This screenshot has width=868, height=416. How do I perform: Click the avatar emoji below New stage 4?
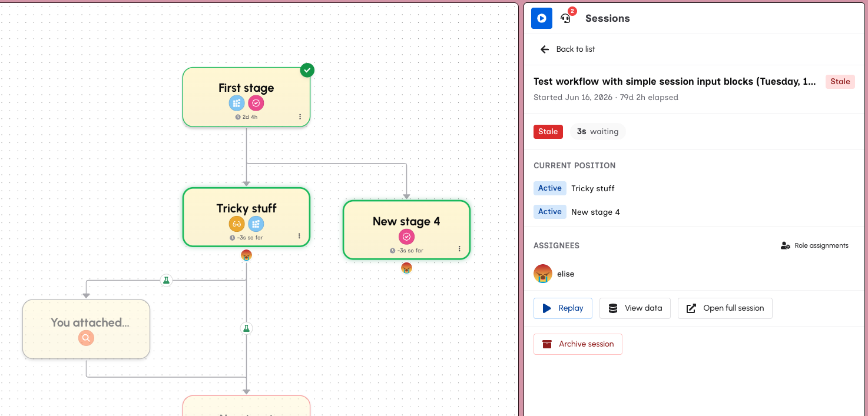click(x=406, y=268)
